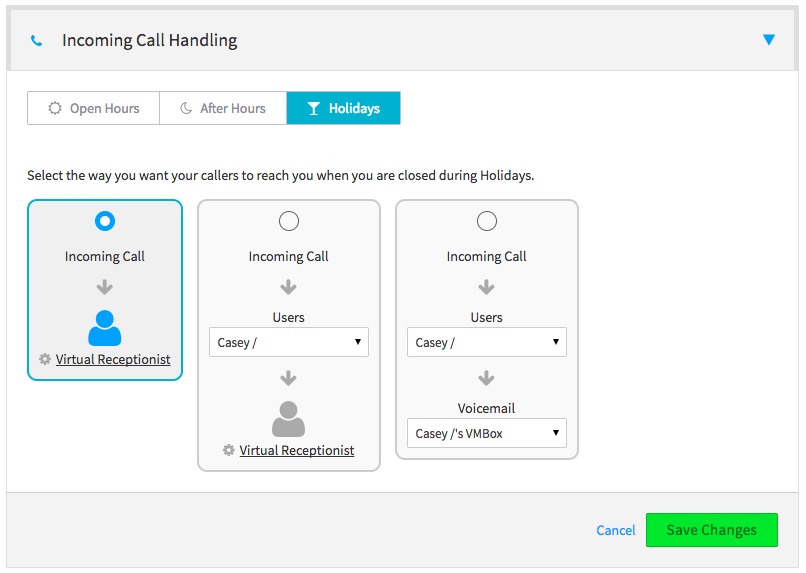Switch to the Open Hours tab

[93, 108]
